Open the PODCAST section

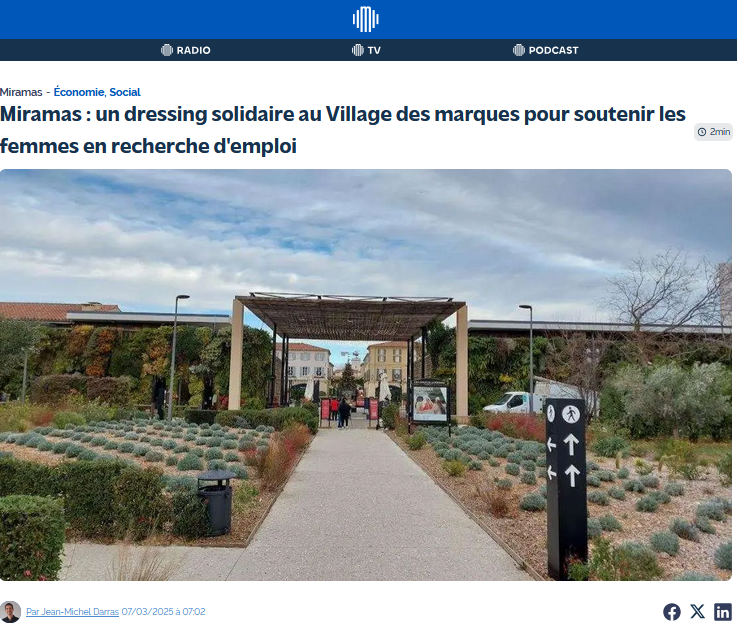pos(546,50)
